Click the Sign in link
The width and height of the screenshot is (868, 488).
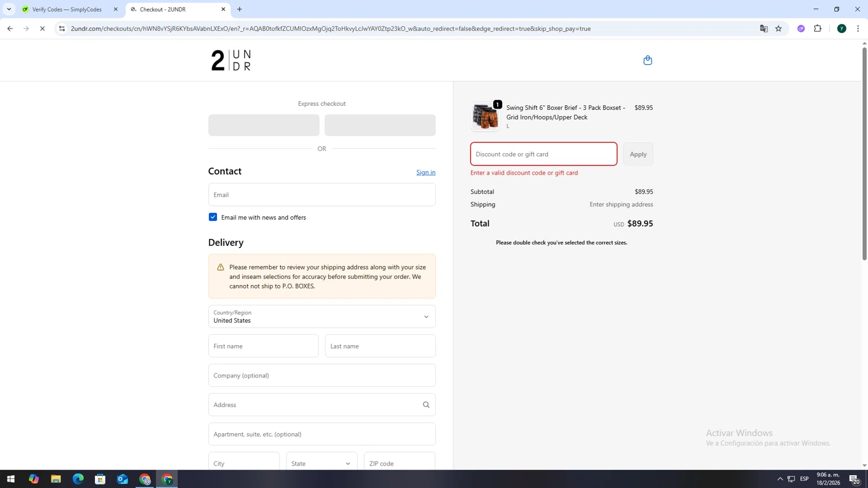point(426,172)
